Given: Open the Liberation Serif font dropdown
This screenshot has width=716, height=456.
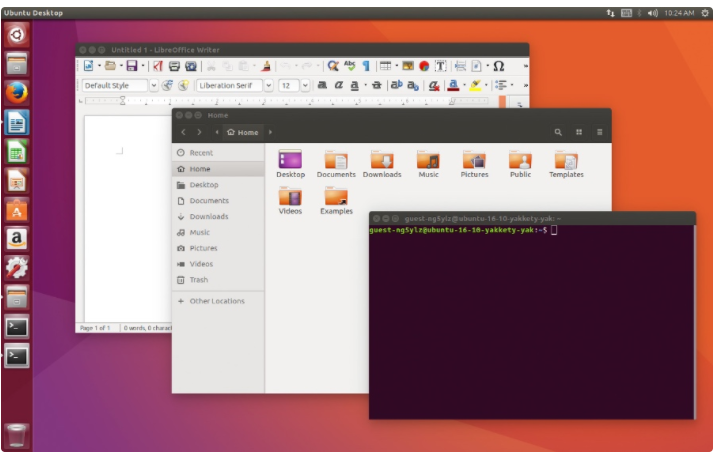Looking at the screenshot, I should [x=268, y=85].
